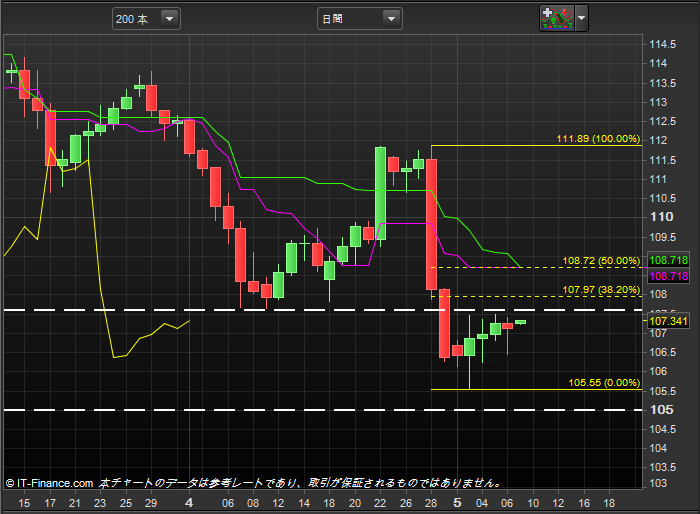Click the green 108.718 price tag
The width and height of the screenshot is (700, 514).
click(x=668, y=260)
